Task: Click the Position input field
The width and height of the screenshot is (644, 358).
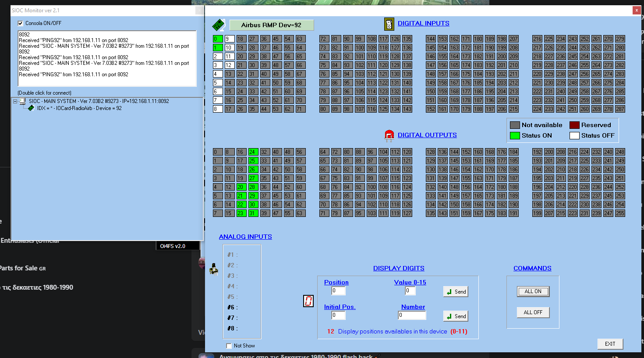Action: pos(338,291)
